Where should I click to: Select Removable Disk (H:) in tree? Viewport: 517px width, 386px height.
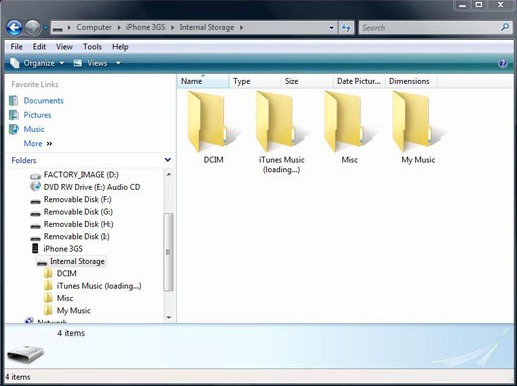pos(78,224)
